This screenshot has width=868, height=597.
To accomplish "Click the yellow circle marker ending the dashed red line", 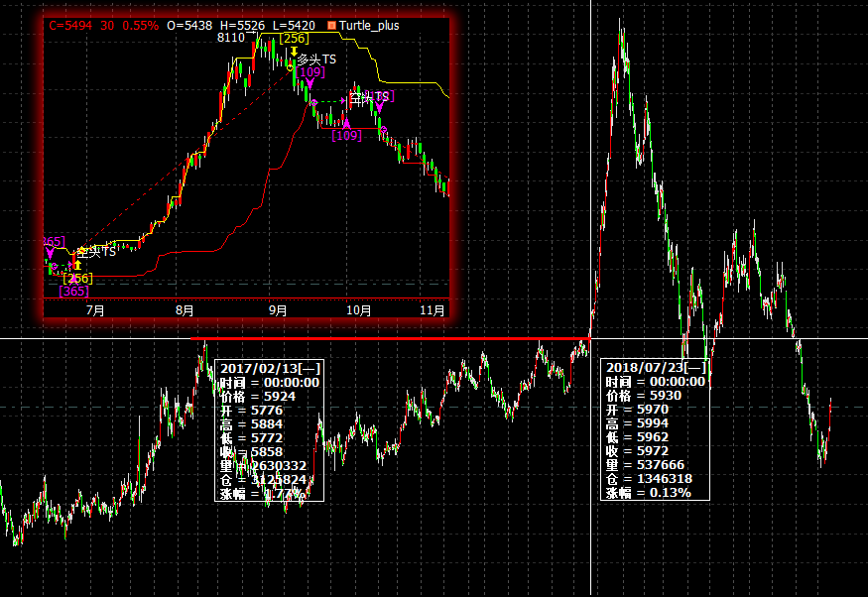I will [x=291, y=67].
